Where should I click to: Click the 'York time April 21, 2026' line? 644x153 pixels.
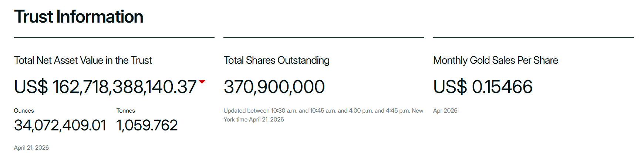(x=254, y=120)
